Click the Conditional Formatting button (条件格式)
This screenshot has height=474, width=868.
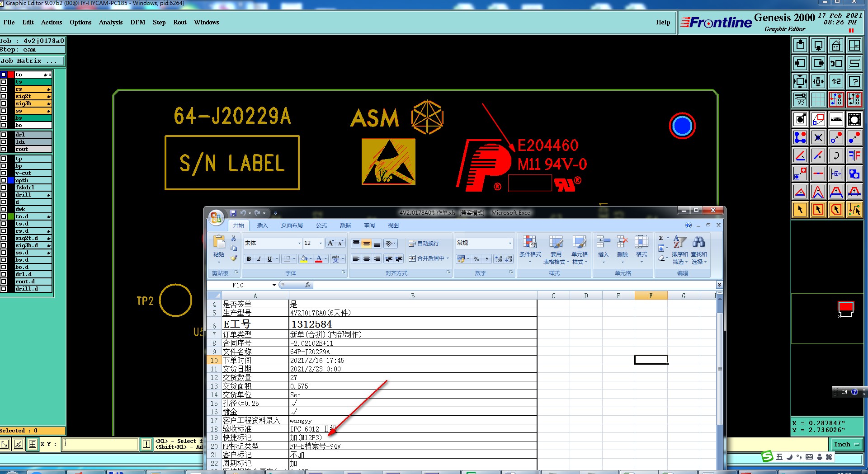(530, 249)
